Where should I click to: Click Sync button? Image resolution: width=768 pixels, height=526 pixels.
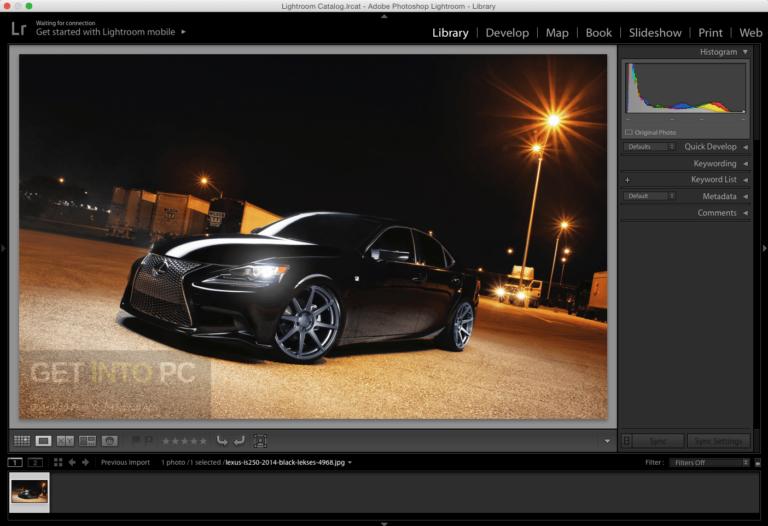(658, 441)
